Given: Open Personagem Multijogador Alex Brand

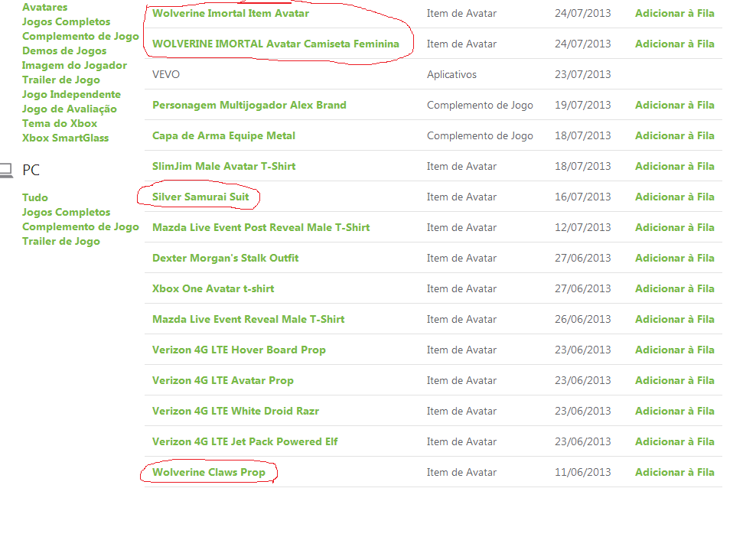Looking at the screenshot, I should pyautogui.click(x=249, y=105).
